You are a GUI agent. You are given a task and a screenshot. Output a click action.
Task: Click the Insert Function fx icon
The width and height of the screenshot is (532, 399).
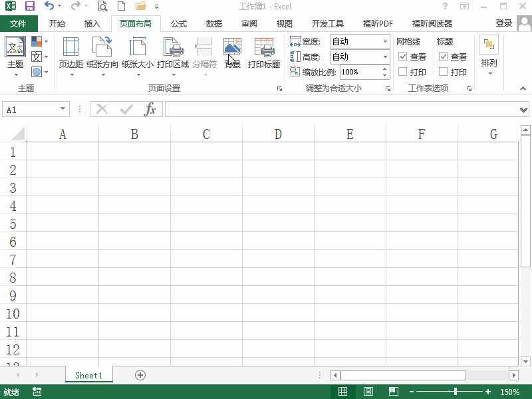point(150,109)
